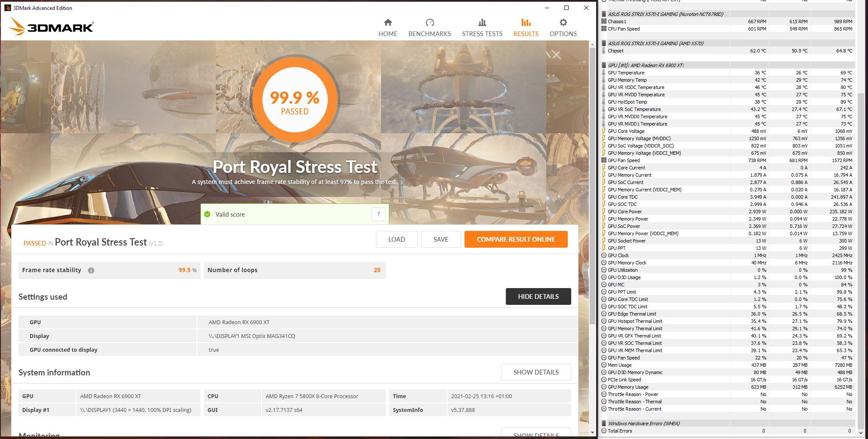Click SHOW DETAILS for Monitoring
The height and width of the screenshot is (439, 868).
pyautogui.click(x=536, y=433)
